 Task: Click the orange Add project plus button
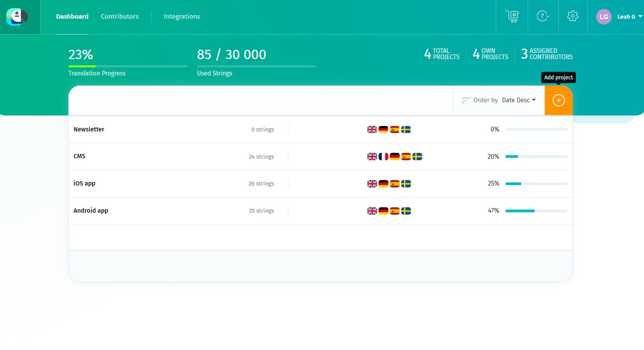click(559, 100)
